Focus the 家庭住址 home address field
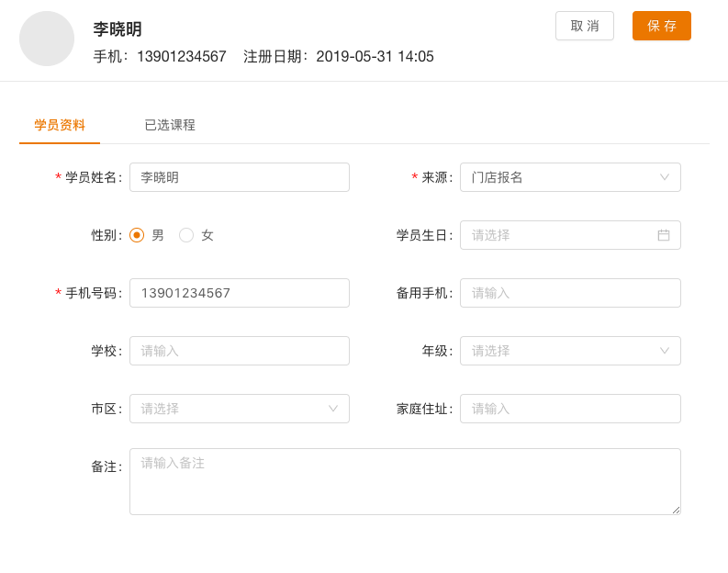This screenshot has height=573, width=728. tap(569, 409)
